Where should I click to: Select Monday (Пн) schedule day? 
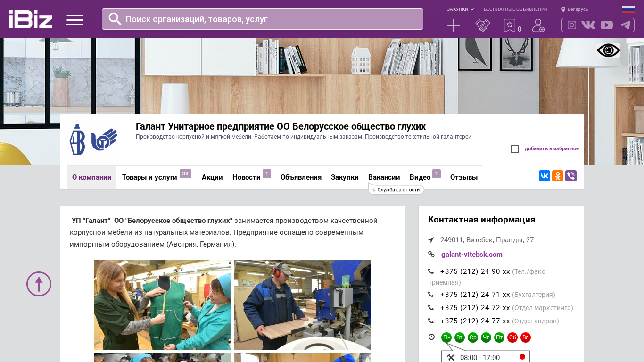pos(446,337)
